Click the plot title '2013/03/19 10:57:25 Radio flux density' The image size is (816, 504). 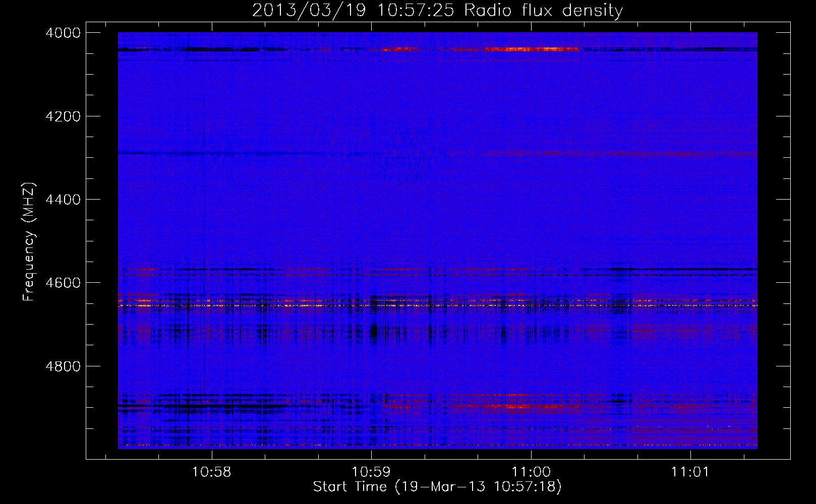coord(437,10)
